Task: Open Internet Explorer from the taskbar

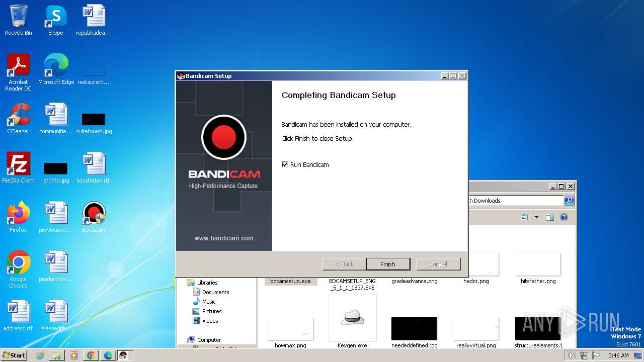Action: 40,355
